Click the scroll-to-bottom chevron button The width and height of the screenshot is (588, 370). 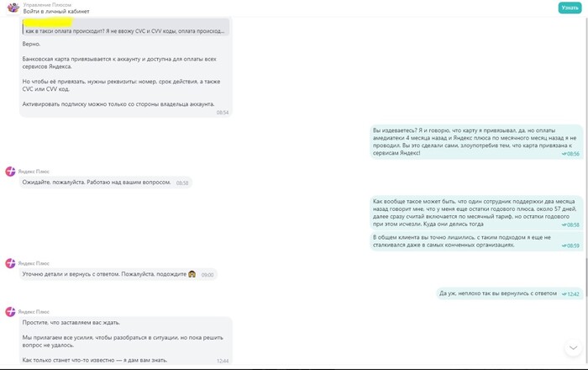pos(574,348)
